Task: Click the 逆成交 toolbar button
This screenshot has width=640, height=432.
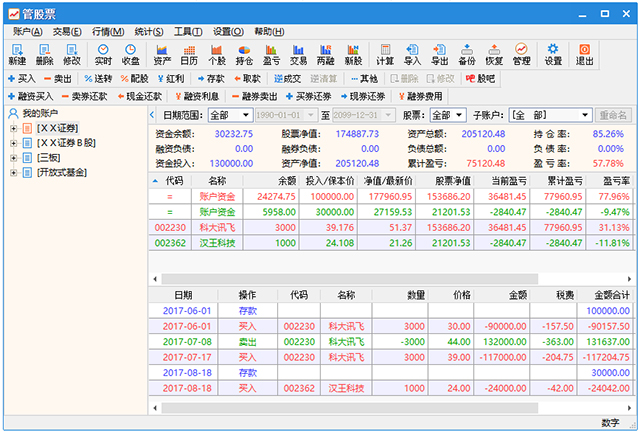Action: click(287, 78)
